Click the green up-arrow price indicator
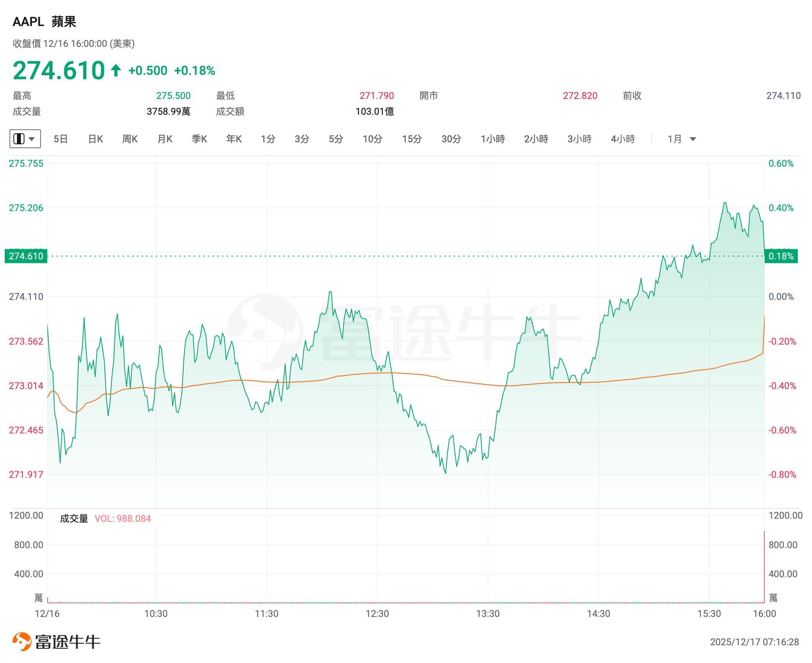 point(115,71)
